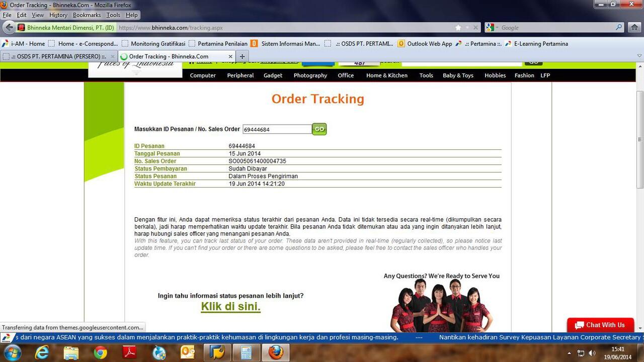This screenshot has width=644, height=362.
Task: Open Computer category in site nav
Action: tap(203, 75)
